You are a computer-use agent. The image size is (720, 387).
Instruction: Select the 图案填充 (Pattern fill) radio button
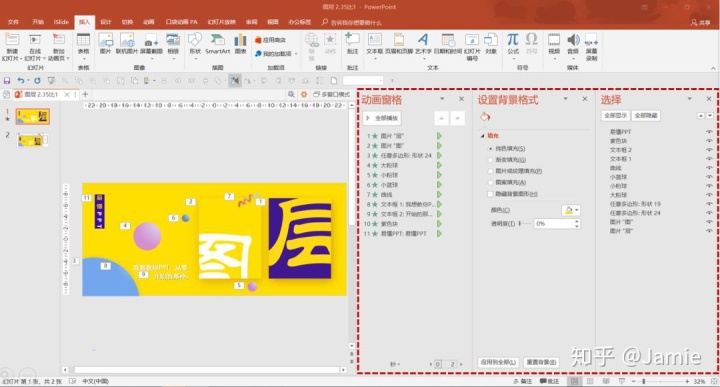click(490, 182)
